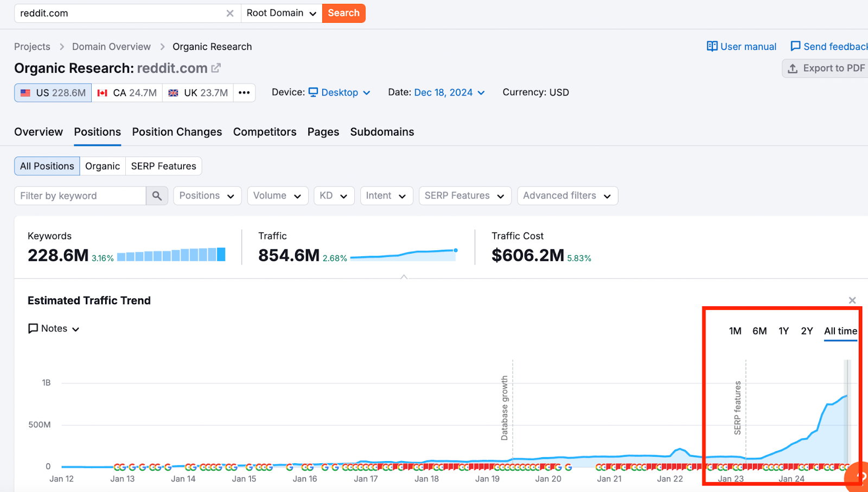Screen dimensions: 868x492
Task: Switch to the Positions tab
Action: pyautogui.click(x=98, y=132)
